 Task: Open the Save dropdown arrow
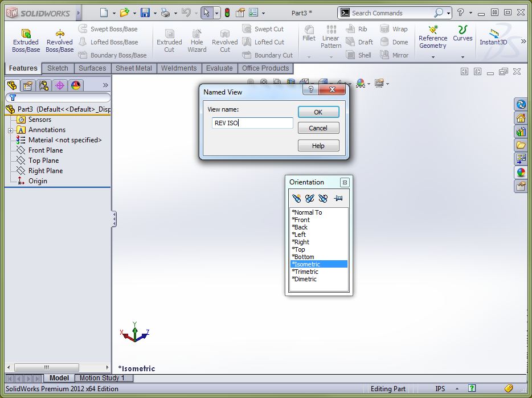[x=155, y=13]
